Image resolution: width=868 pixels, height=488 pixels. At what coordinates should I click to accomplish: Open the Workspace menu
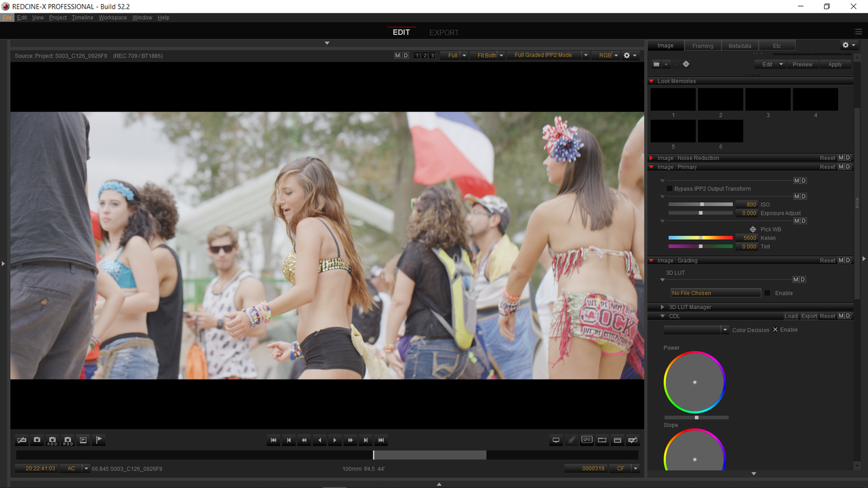pos(113,18)
